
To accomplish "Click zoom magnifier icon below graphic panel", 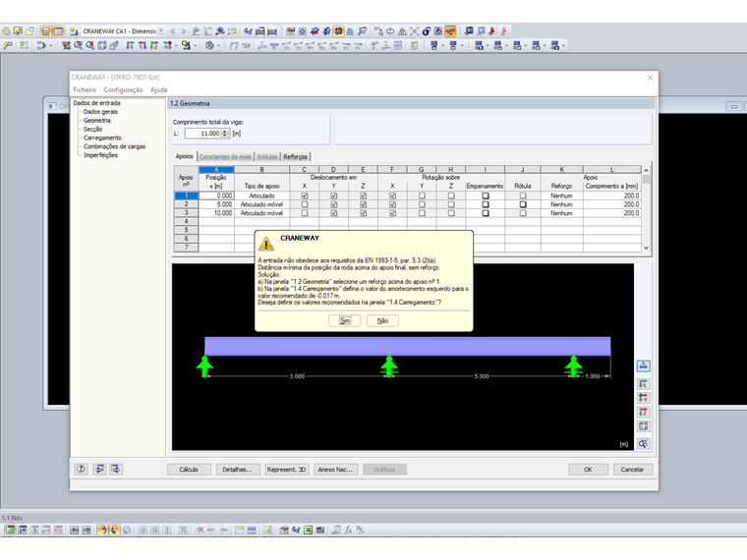I will [643, 443].
